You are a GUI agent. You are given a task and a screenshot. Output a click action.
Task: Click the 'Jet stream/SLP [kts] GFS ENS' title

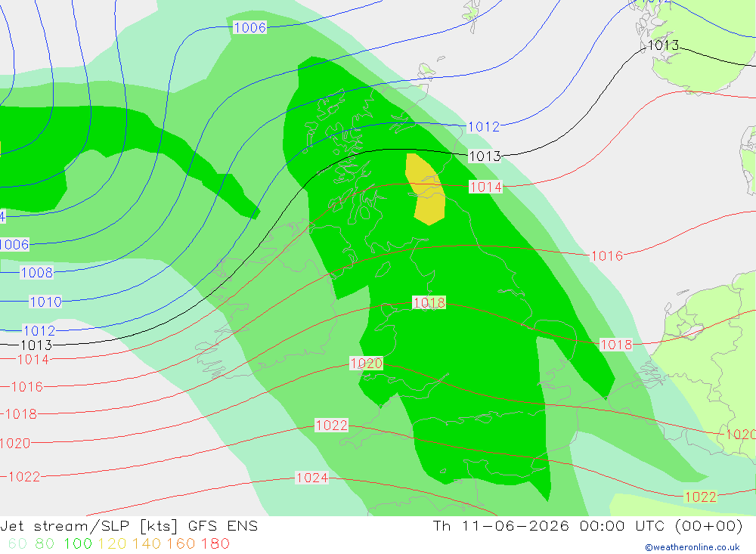pos(129,525)
